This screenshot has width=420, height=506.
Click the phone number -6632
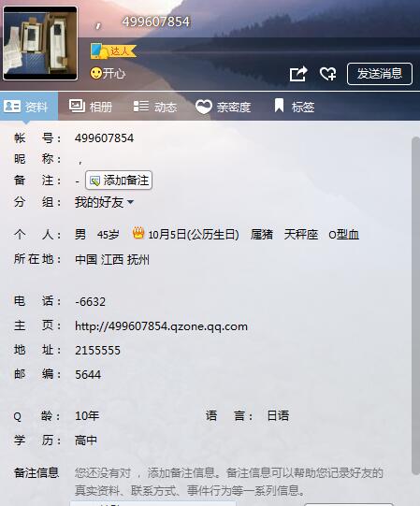pos(90,302)
